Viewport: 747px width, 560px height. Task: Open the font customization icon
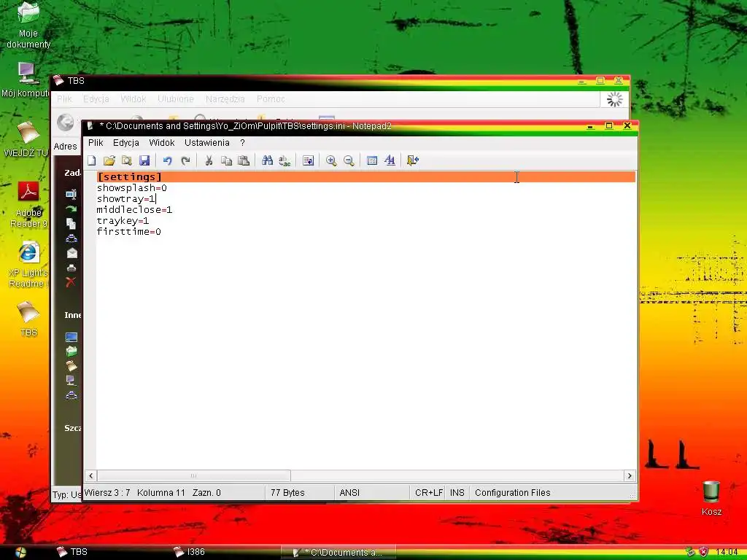(390, 160)
